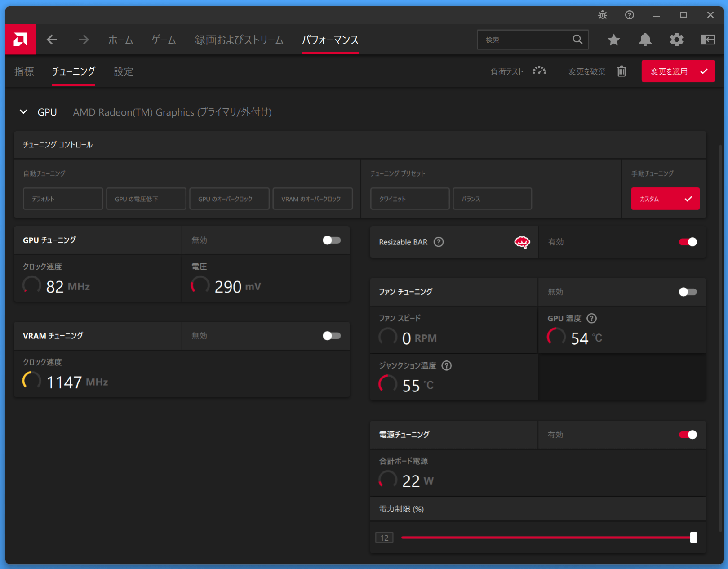Enable the VRAM チューニング toggle
The width and height of the screenshot is (728, 569).
coord(332,336)
